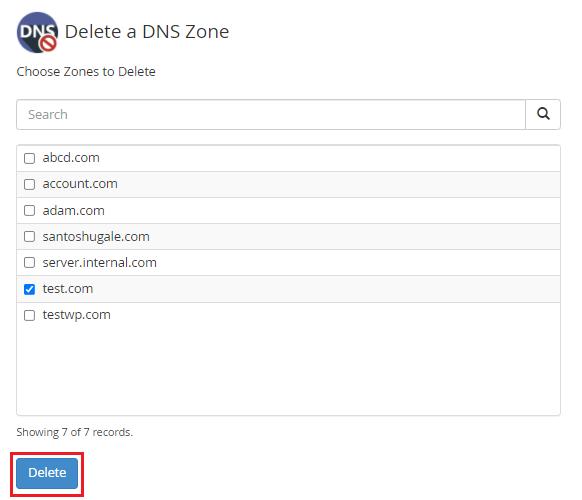
Task: Click the blue Delete button
Action: (x=47, y=473)
